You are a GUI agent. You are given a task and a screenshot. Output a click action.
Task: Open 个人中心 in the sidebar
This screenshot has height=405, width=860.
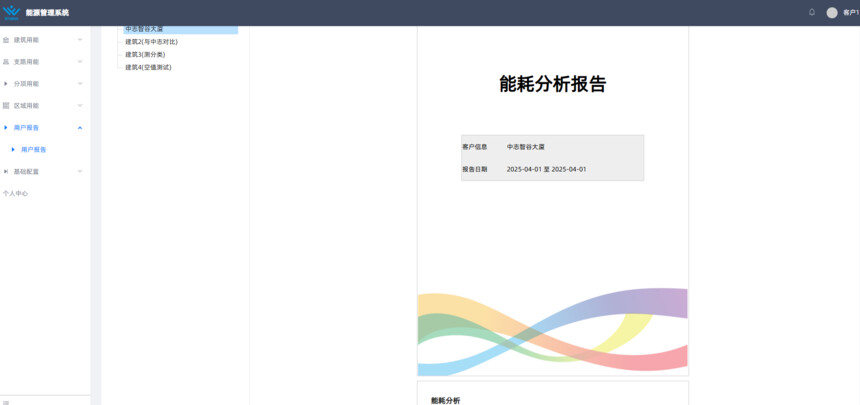click(15, 193)
